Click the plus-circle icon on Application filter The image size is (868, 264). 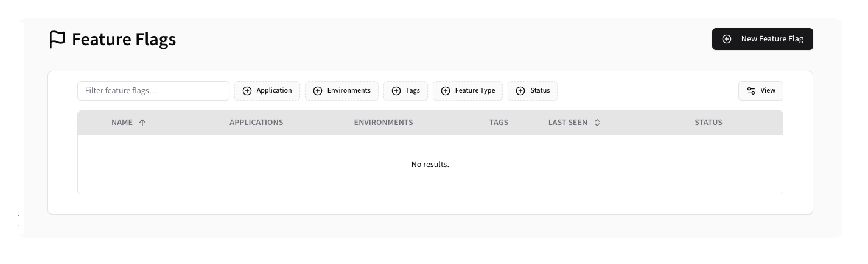(x=247, y=91)
